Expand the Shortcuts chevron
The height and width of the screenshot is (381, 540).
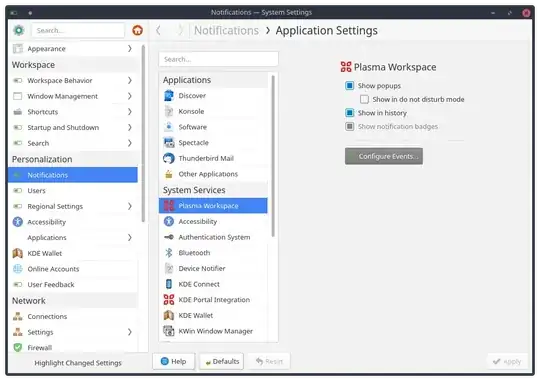pos(130,112)
